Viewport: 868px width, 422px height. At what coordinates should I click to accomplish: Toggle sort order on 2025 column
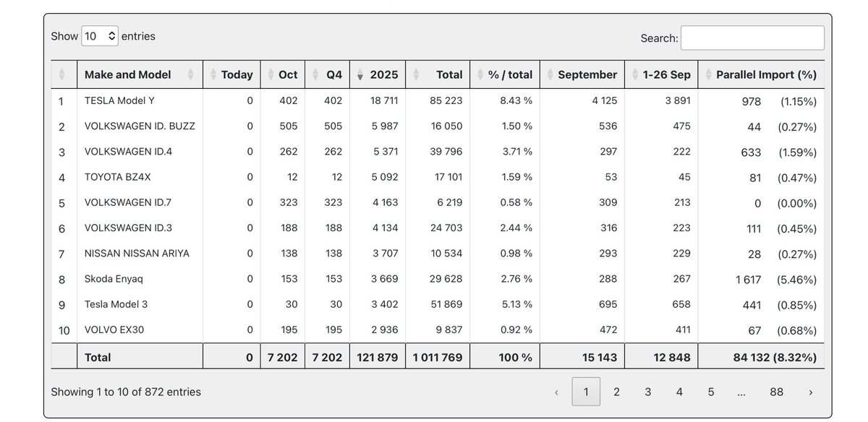[377, 74]
